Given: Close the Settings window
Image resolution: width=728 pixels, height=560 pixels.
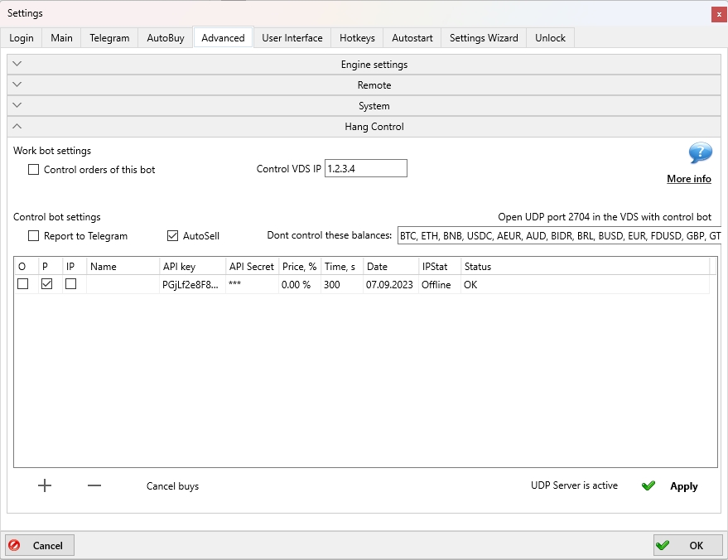Looking at the screenshot, I should point(716,14).
